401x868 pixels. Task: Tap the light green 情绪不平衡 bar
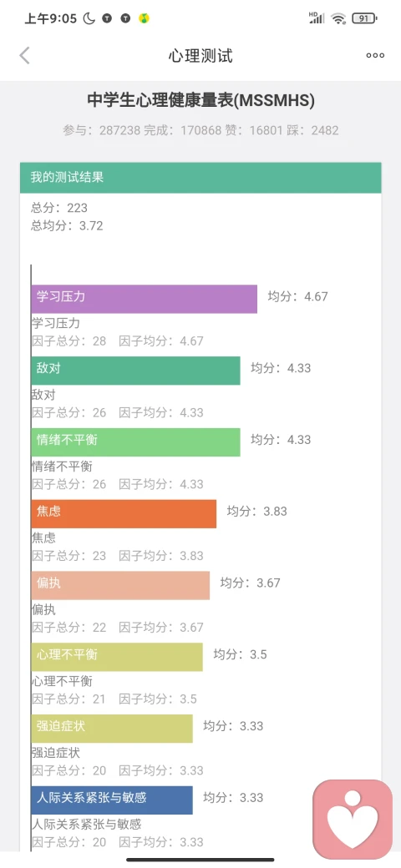(135, 442)
